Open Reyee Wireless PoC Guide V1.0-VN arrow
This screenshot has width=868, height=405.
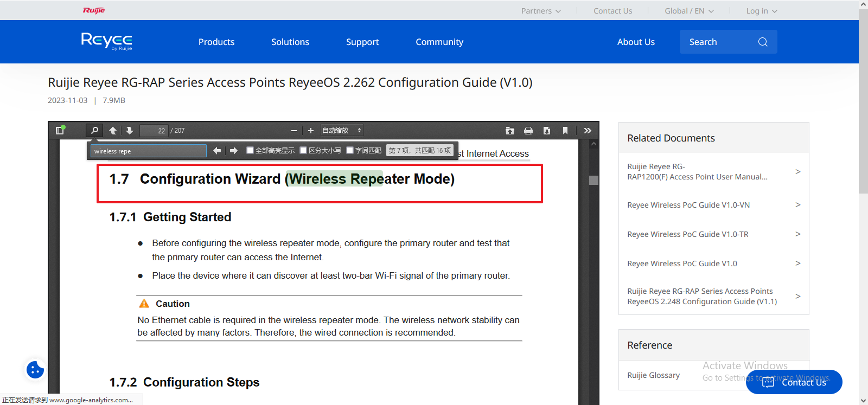coord(798,204)
